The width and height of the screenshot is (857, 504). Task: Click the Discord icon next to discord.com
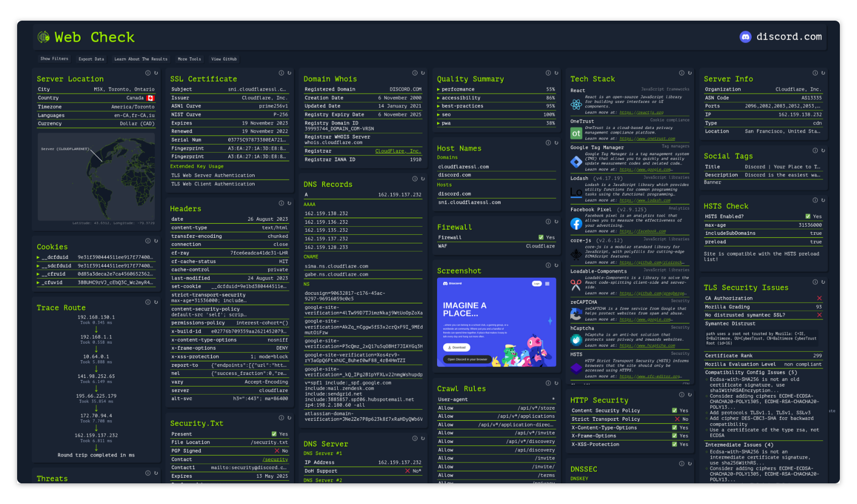[746, 36]
